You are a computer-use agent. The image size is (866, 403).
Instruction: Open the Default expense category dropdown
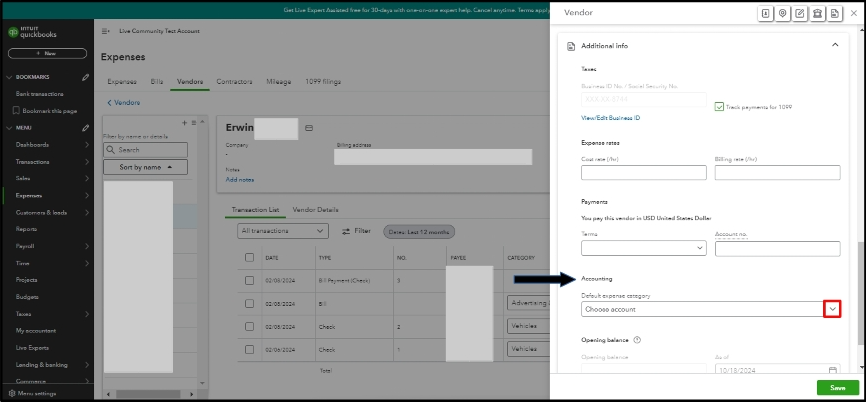point(830,309)
